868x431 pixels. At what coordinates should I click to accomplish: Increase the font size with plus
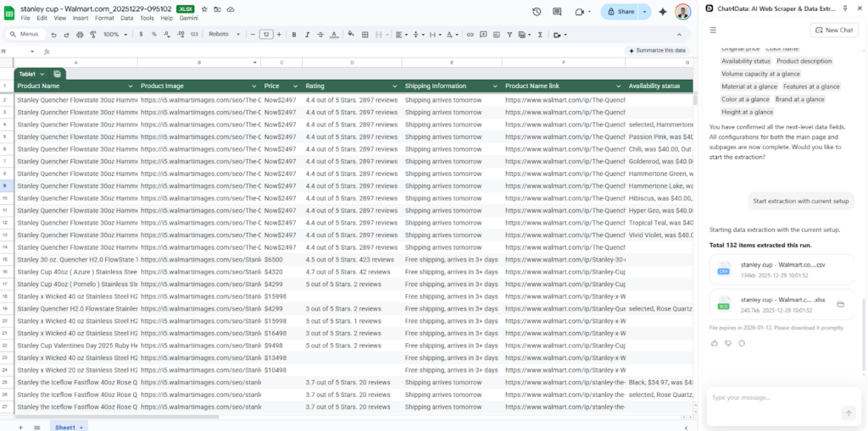click(x=279, y=35)
